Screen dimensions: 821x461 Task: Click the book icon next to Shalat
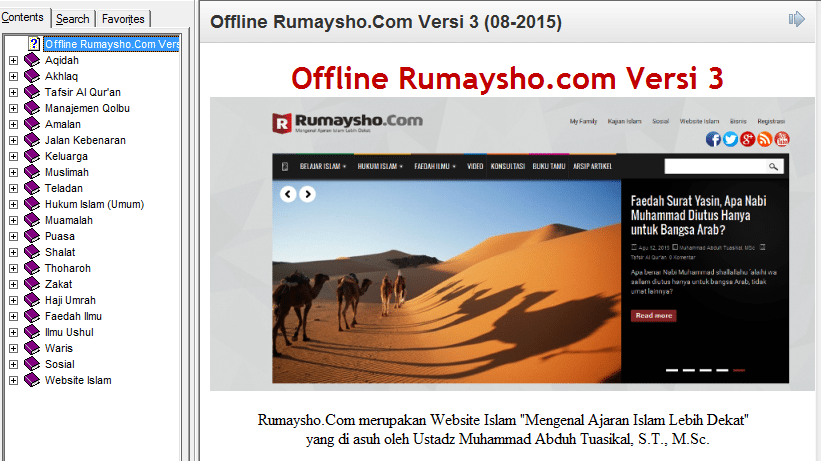click(x=32, y=252)
